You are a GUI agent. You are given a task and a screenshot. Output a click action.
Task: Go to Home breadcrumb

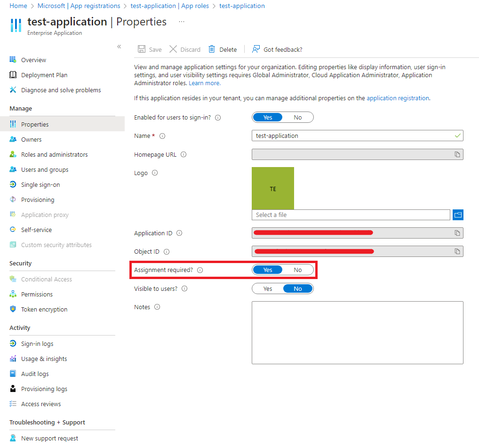[18, 6]
